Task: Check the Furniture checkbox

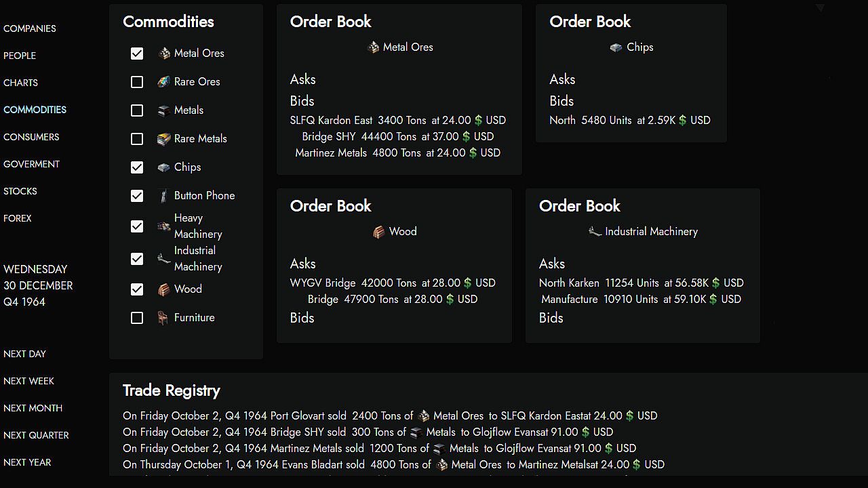Action: [137, 318]
